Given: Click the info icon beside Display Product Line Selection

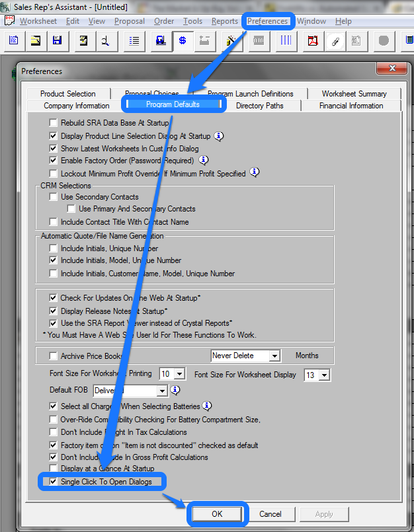Looking at the screenshot, I should click(x=219, y=136).
